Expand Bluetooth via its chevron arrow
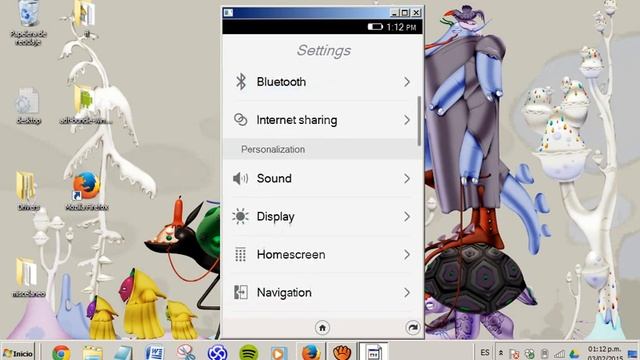This screenshot has width=640, height=360. 407,82
